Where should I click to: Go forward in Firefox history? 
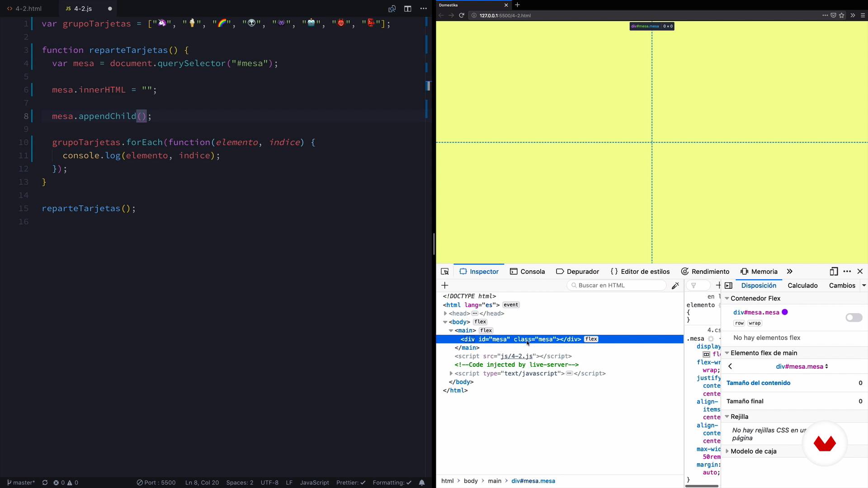[x=451, y=15]
